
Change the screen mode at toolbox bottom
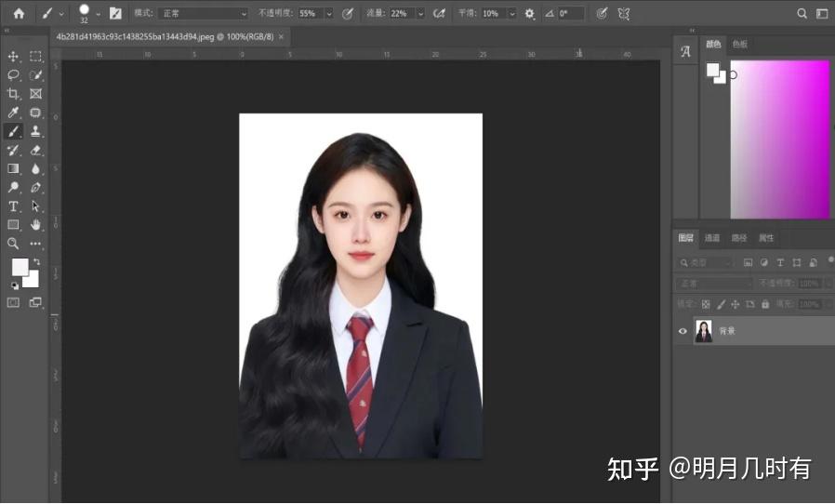point(35,302)
